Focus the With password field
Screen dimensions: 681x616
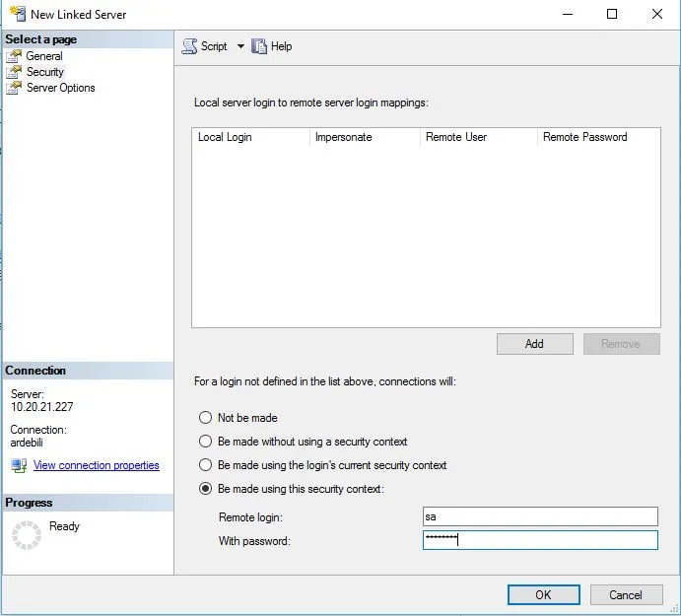coord(540,540)
